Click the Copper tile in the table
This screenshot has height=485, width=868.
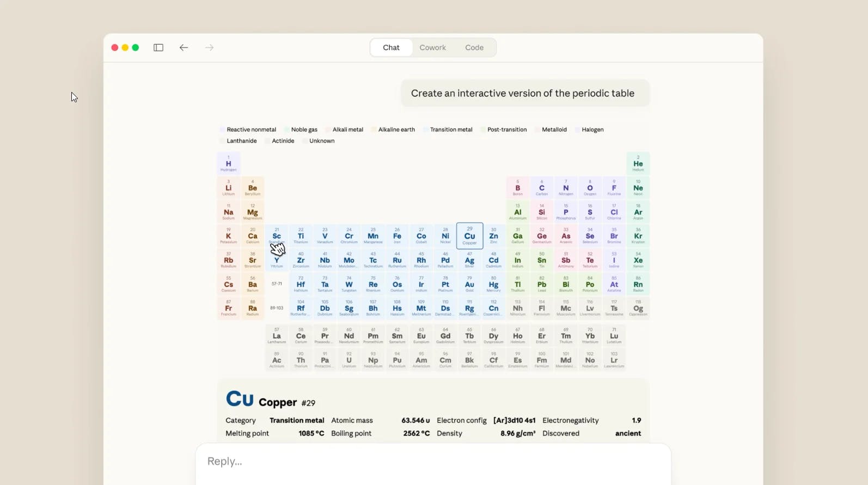[x=469, y=236]
